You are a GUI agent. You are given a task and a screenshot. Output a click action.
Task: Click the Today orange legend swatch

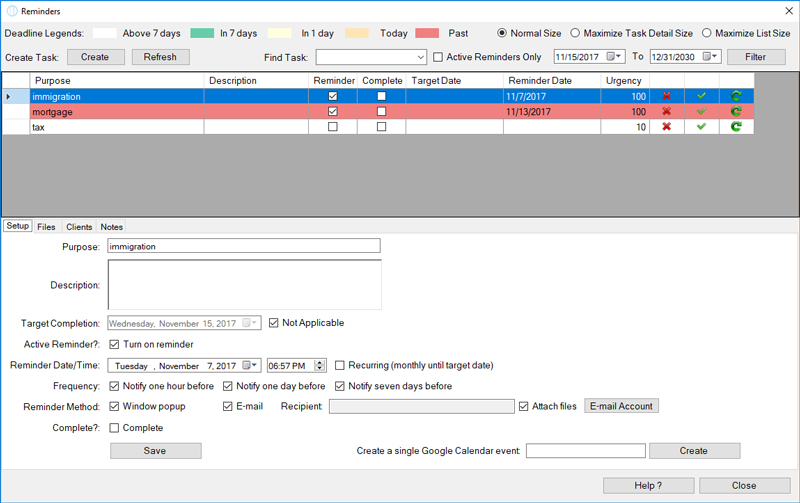point(357,33)
